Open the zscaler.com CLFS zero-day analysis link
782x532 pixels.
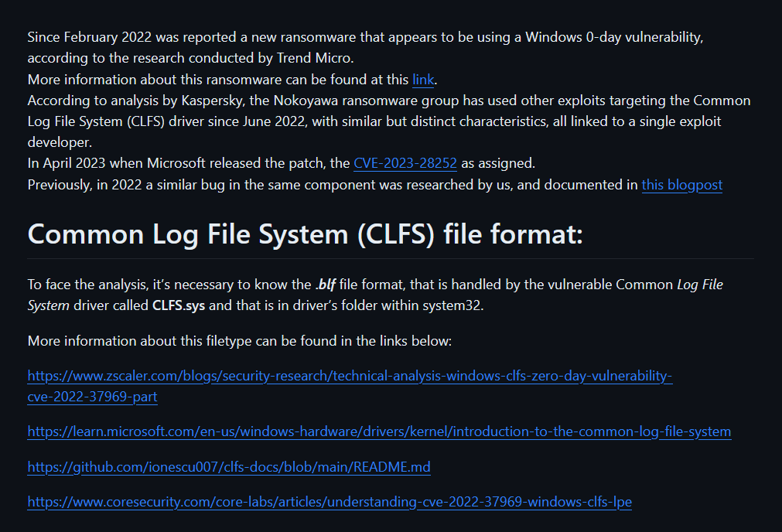pyautogui.click(x=350, y=386)
